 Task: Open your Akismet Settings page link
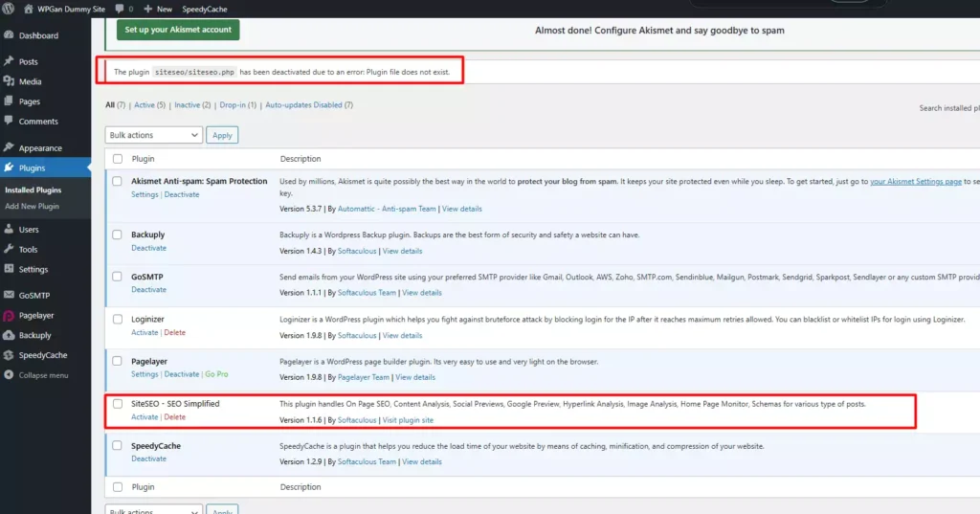pos(916,181)
